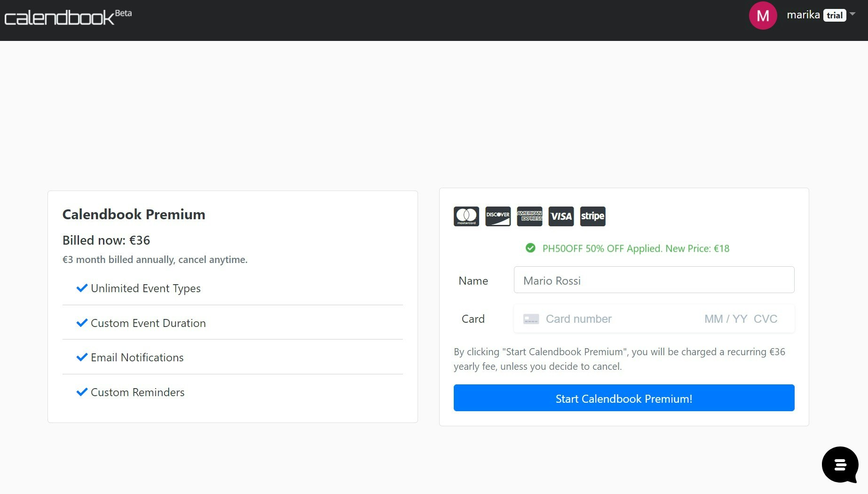Screen dimensions: 868x494
Task: Click the recurring €36 yearly fee disclaimer
Action: (x=619, y=359)
